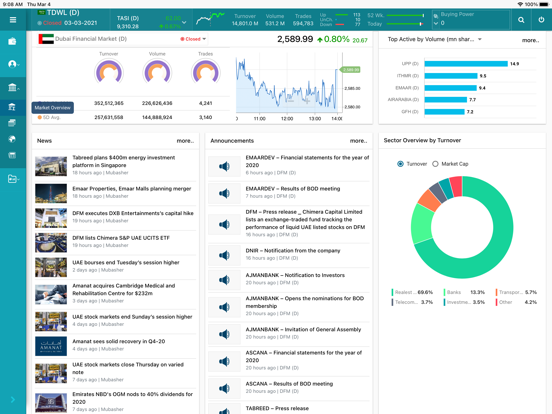Tap the TASI mini chart icon
The width and height of the screenshot is (552, 414).
point(210,19)
